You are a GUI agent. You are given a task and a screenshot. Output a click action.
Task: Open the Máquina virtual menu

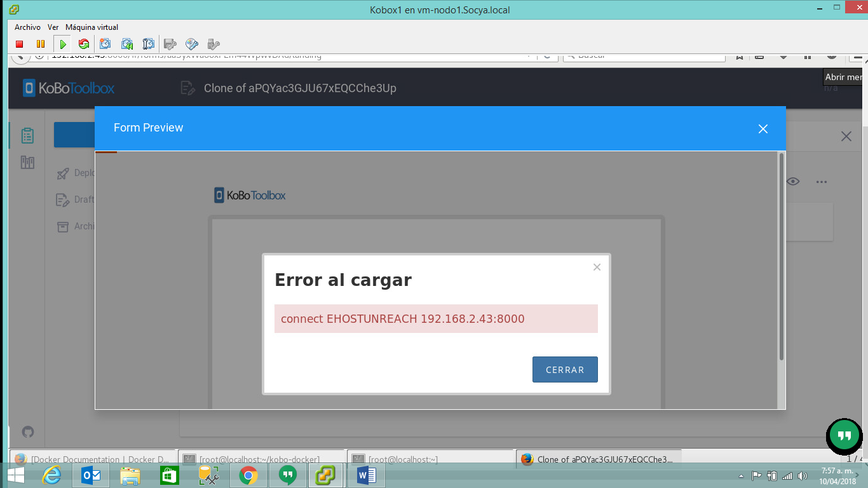pos(93,27)
